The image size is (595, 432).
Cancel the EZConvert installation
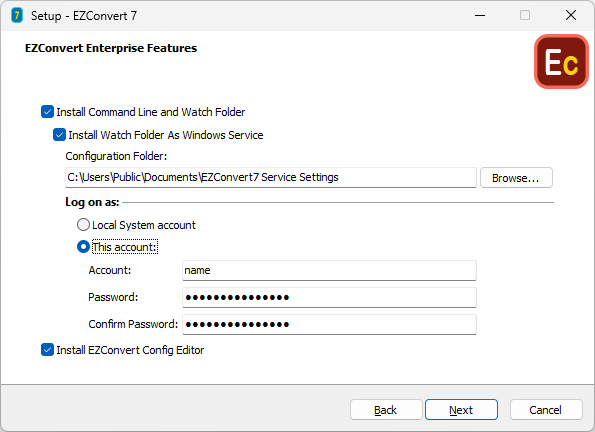[x=546, y=410]
